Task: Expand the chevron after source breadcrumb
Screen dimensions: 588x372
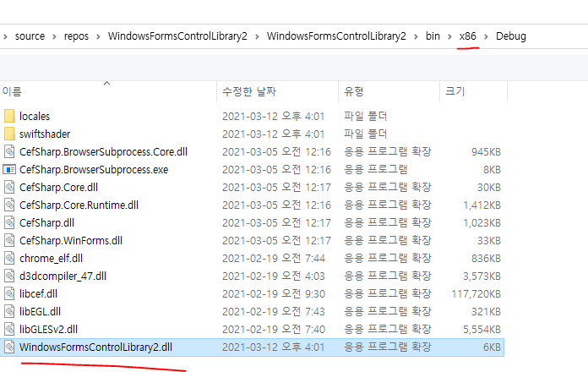Action: click(54, 37)
